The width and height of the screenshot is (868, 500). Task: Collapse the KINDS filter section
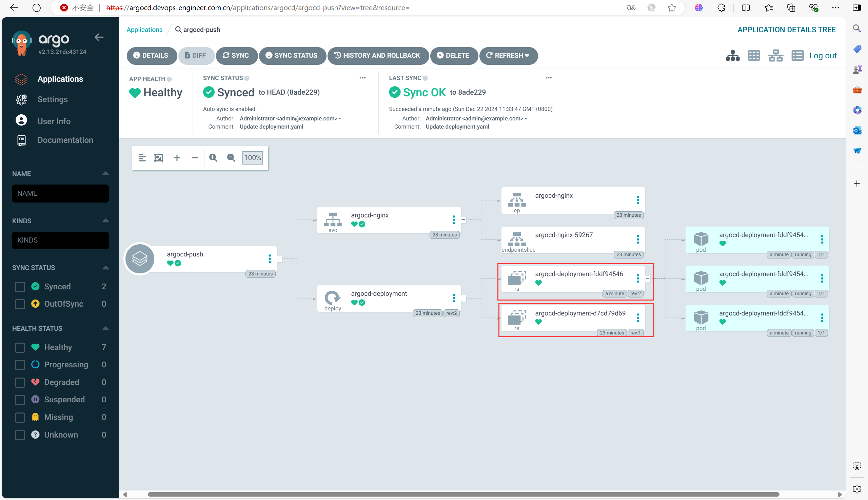coord(105,221)
